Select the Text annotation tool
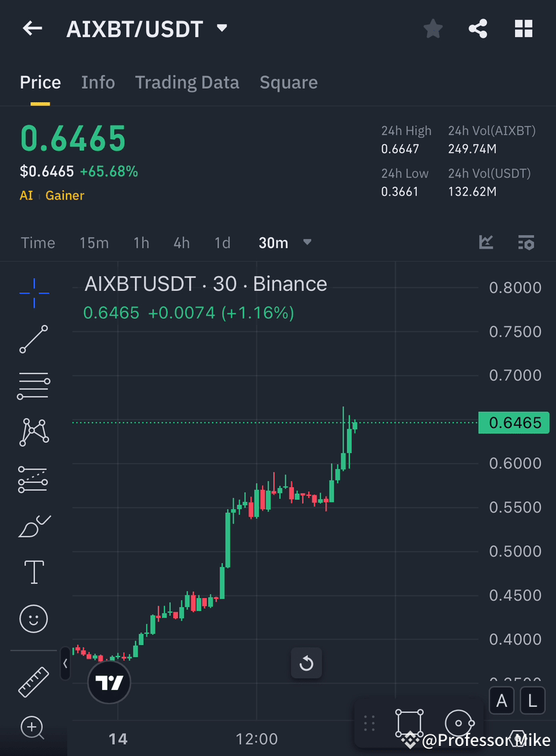556x756 pixels. pyautogui.click(x=34, y=572)
